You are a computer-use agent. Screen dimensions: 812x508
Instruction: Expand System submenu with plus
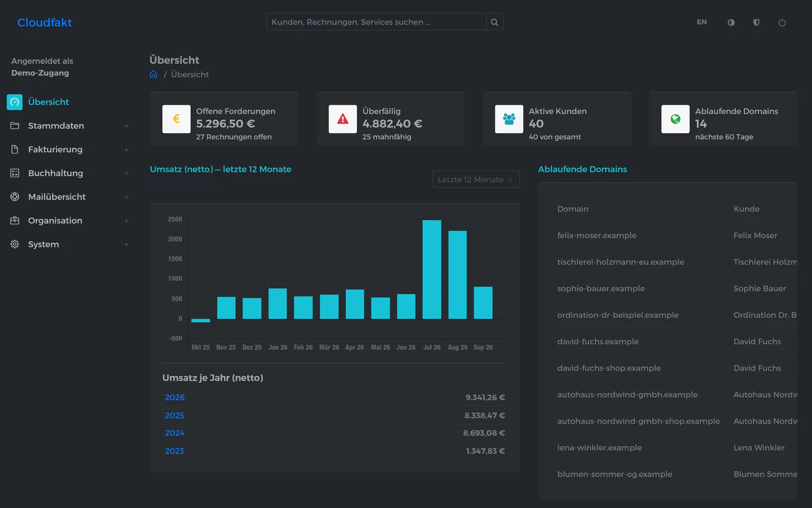click(126, 244)
